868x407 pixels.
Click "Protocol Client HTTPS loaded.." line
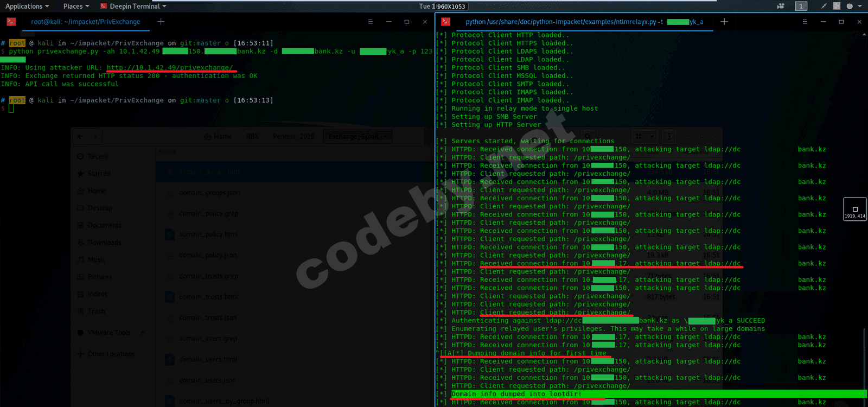pos(505,43)
